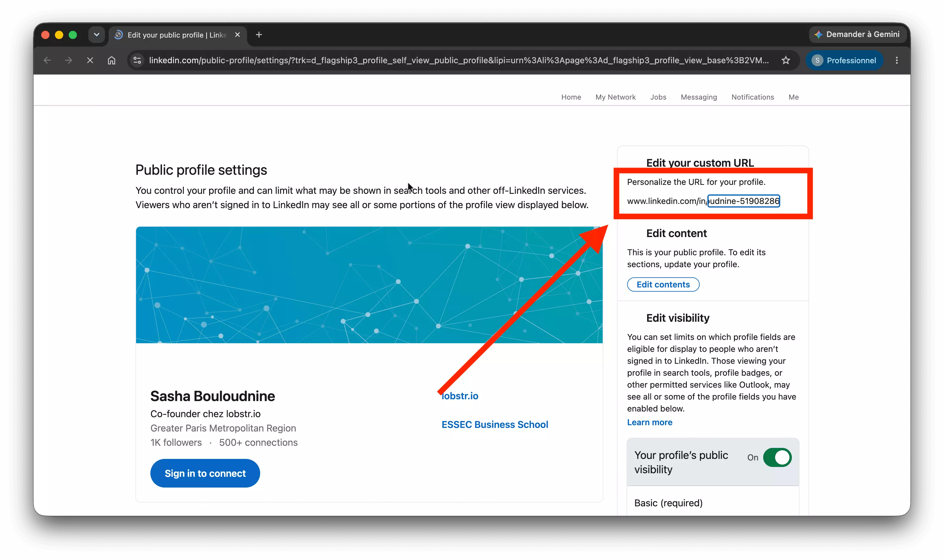Select the Edit your public profile tab
Screen dimensions: 944x560
(178, 35)
